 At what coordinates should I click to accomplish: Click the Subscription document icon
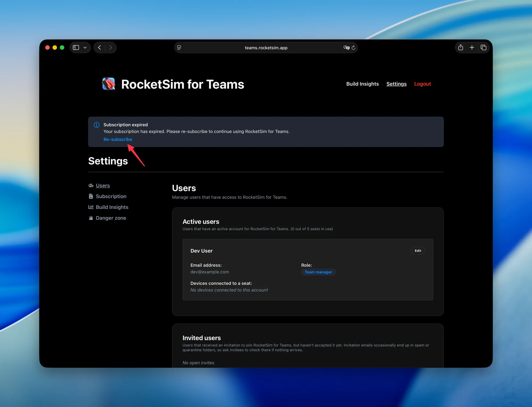91,196
